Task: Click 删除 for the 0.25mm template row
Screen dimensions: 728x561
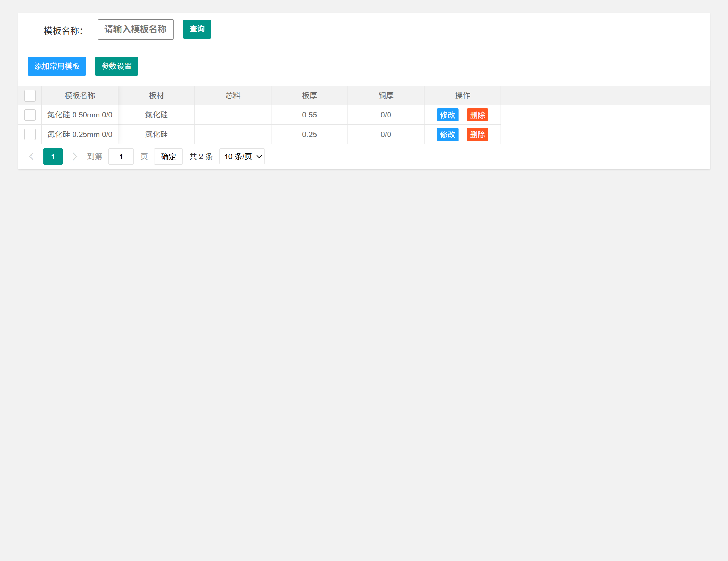Action: click(x=477, y=135)
